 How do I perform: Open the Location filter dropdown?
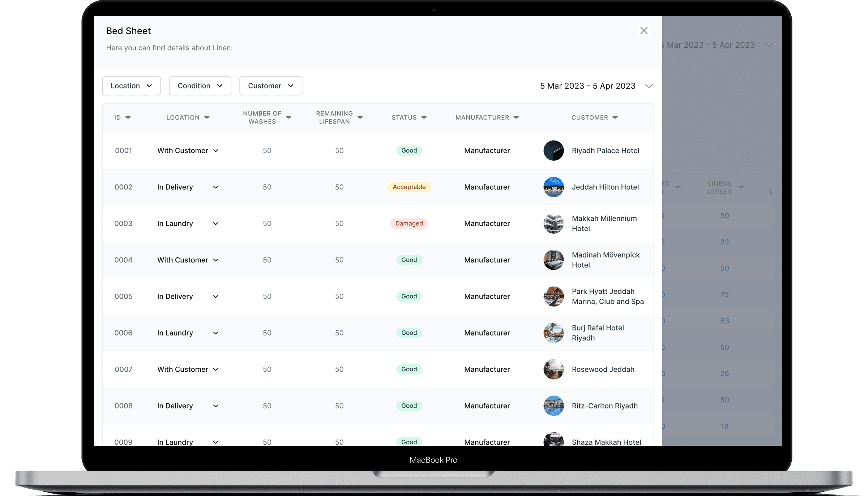(131, 86)
